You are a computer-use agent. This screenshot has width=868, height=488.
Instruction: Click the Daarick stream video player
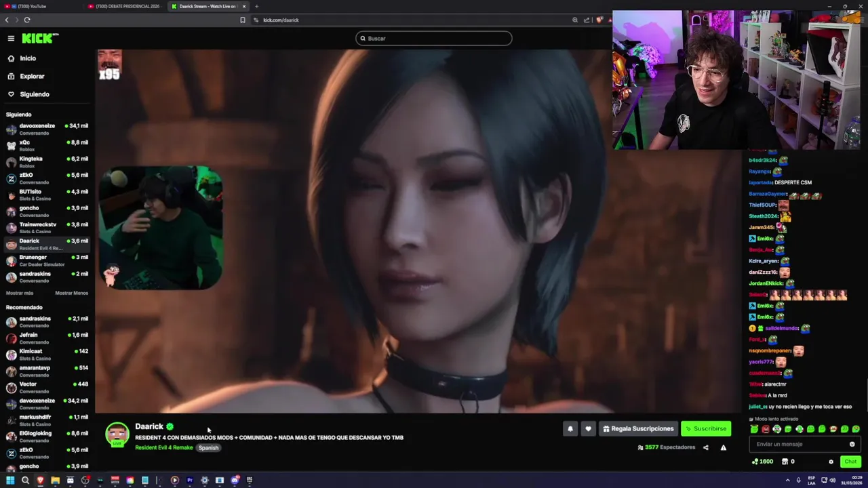418,230
